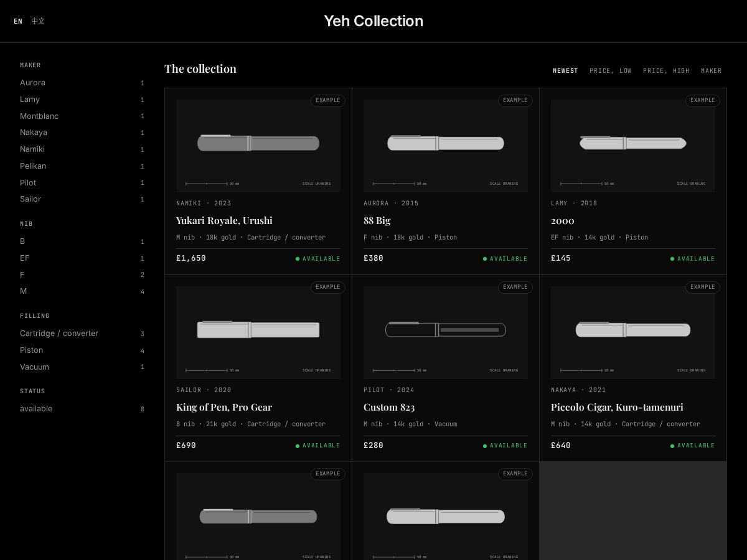
Task: Switch language to EN
Action: [x=18, y=21]
